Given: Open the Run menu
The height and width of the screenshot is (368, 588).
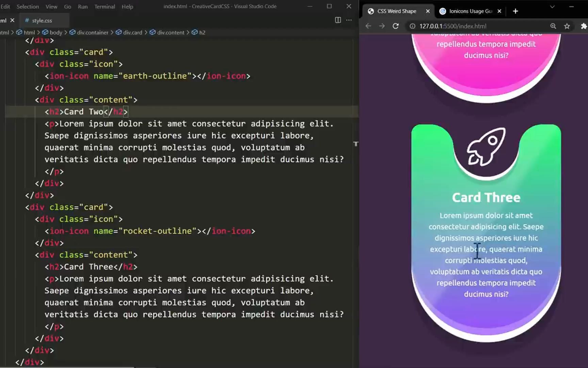Looking at the screenshot, I should [x=83, y=6].
